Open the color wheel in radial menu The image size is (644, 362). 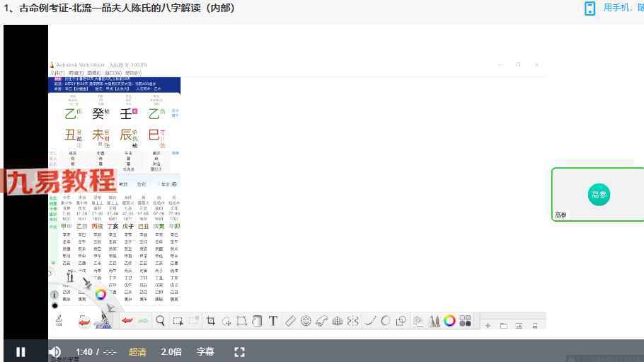click(100, 294)
